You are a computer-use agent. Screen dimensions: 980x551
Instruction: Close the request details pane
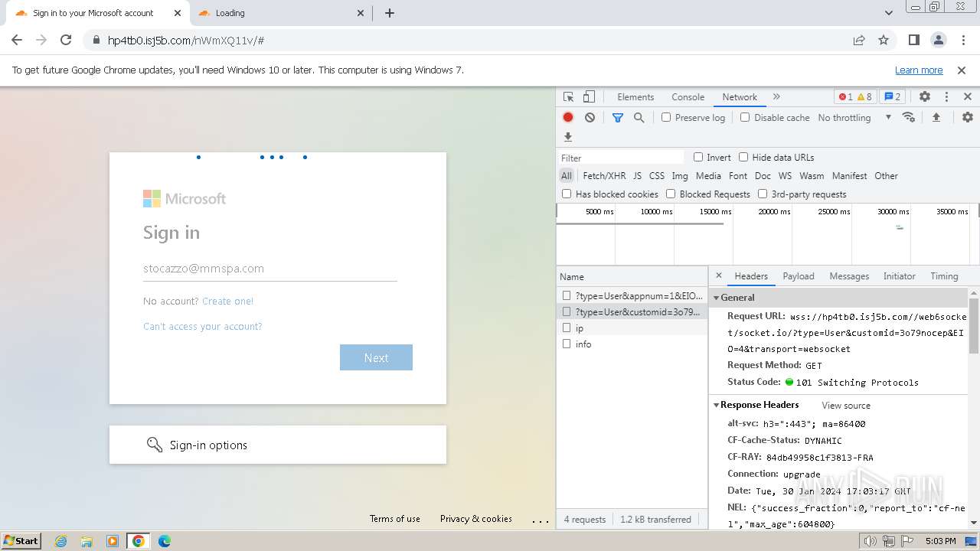718,275
